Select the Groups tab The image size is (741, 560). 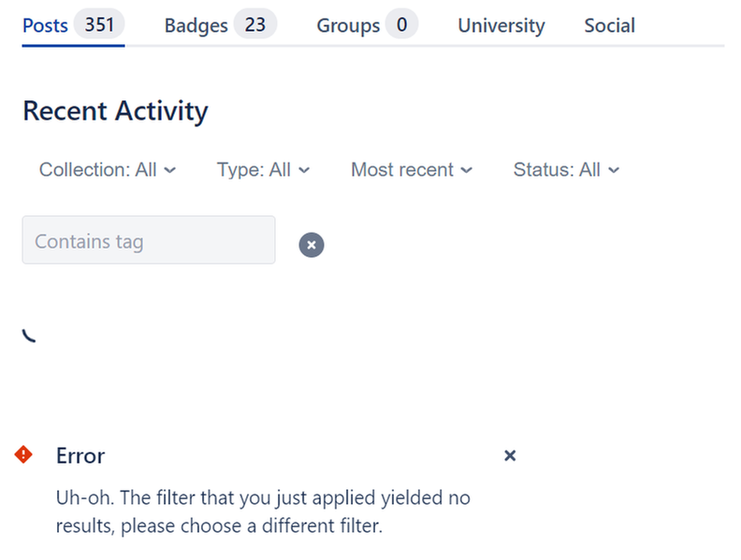click(x=367, y=25)
